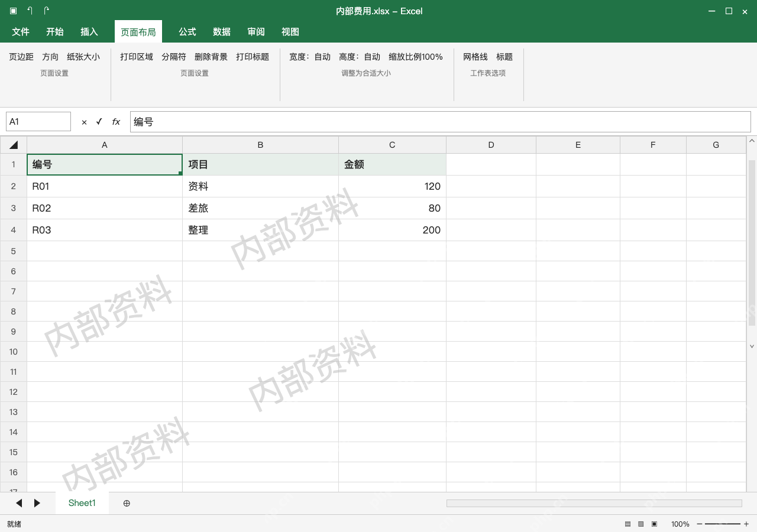Select the cell with R01
Viewport: 757px width, 532px height.
pos(105,186)
